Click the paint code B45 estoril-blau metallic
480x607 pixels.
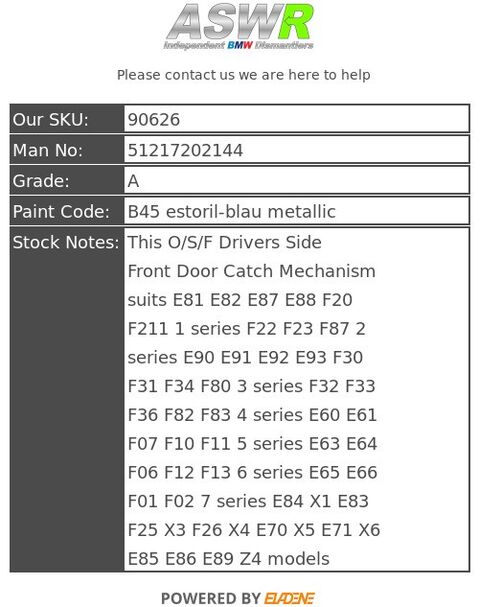(x=231, y=211)
